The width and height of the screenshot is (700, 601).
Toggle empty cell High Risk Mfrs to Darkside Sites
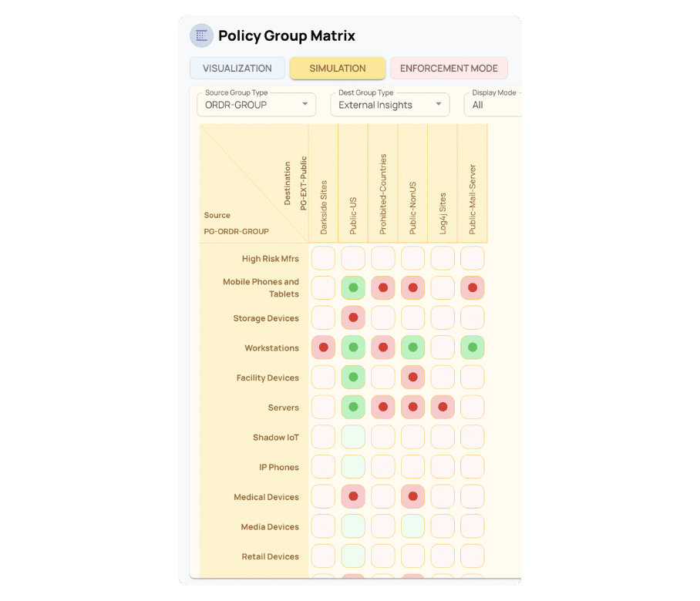tap(323, 258)
